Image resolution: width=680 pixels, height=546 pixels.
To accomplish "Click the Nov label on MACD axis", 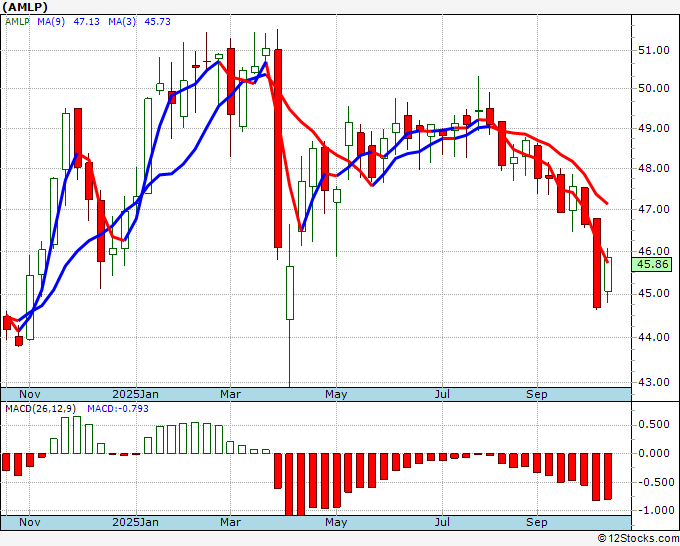I will (29, 522).
